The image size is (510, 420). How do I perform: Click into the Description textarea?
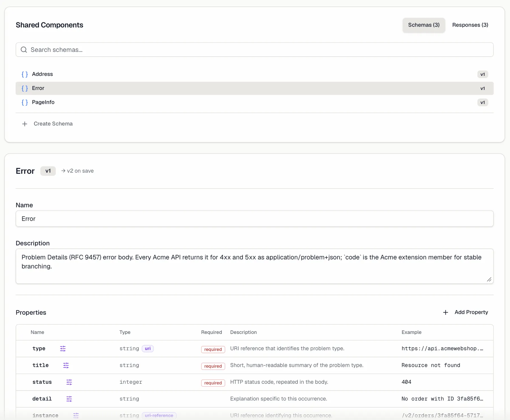(x=254, y=266)
